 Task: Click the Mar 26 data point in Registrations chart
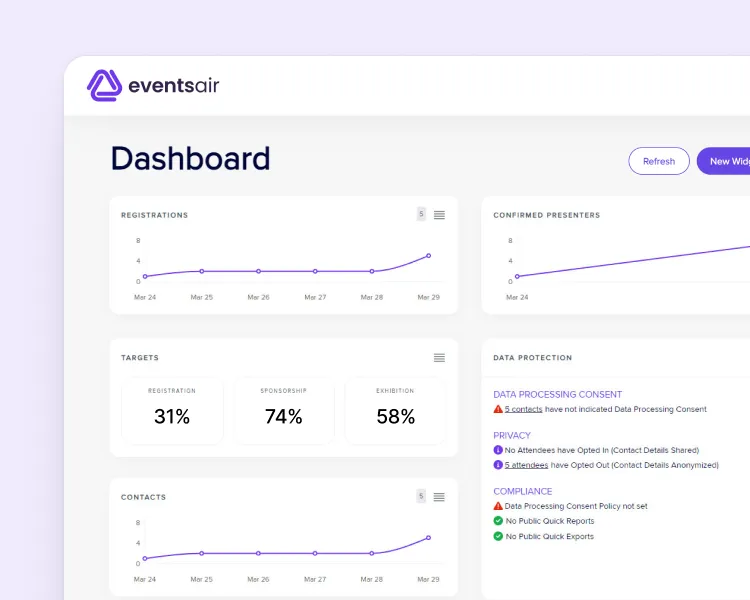coord(258,271)
